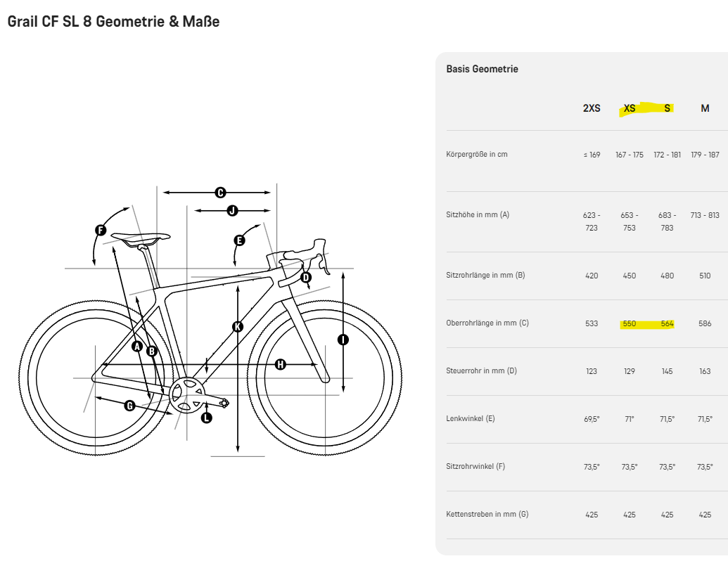Click the K marker on the frame
This screenshot has width=728, height=561.
238,326
